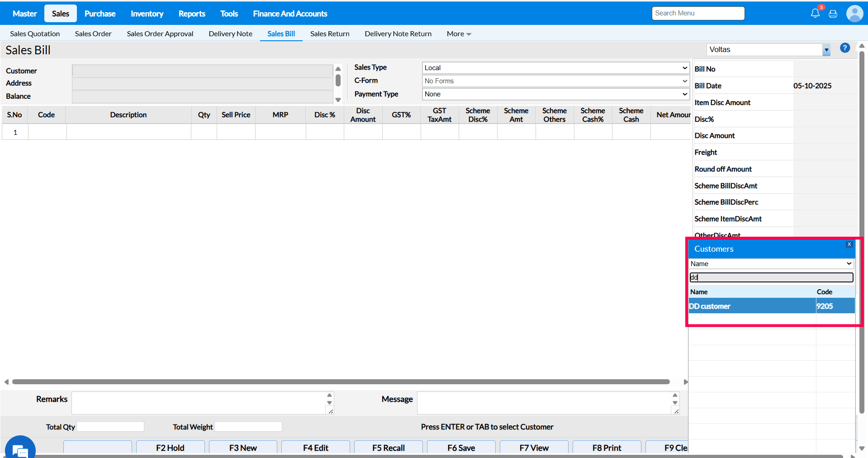868x458 pixels.
Task: Open the notifications bell icon
Action: tap(815, 13)
